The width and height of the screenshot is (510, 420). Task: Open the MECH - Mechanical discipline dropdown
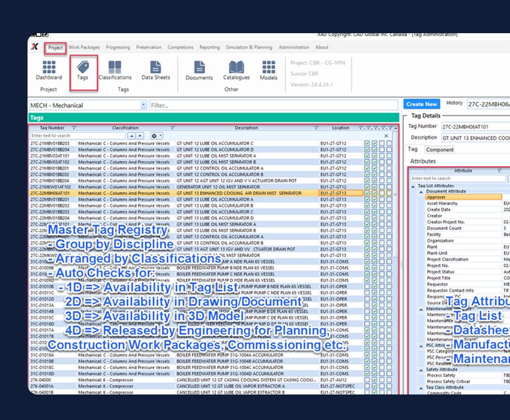point(143,105)
